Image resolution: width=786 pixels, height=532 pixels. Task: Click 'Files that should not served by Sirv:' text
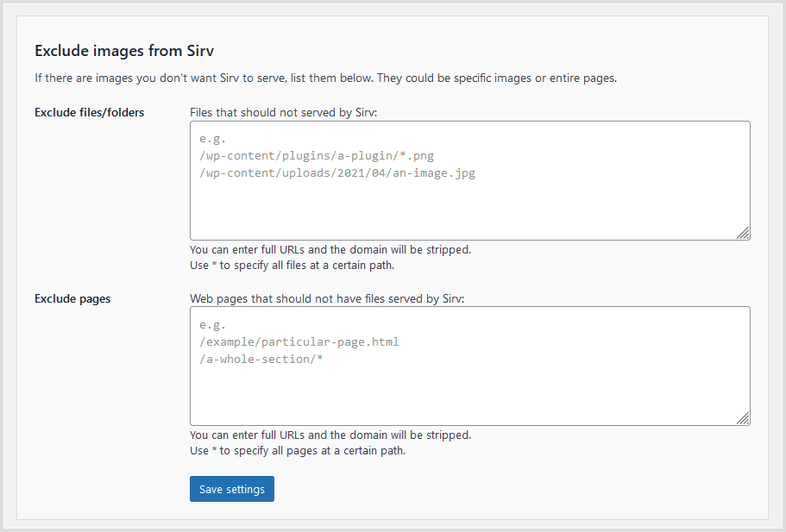(x=283, y=112)
